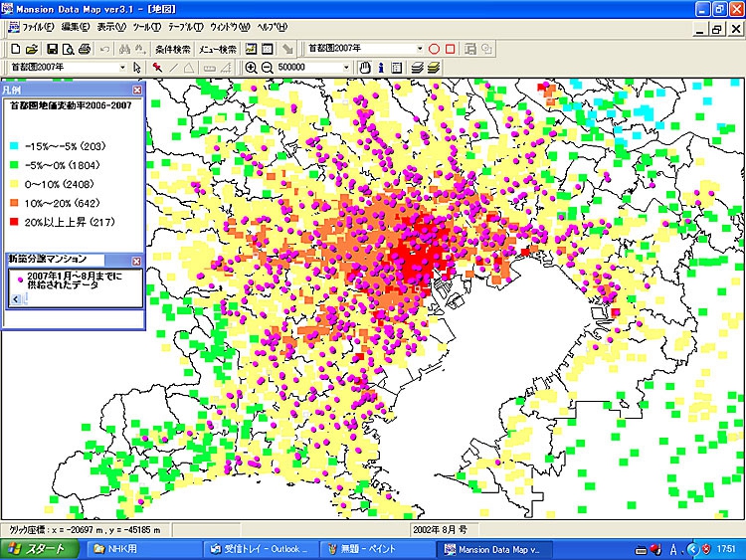Click the zoom in magnifier icon
This screenshot has width=746, height=560.
coord(252,68)
